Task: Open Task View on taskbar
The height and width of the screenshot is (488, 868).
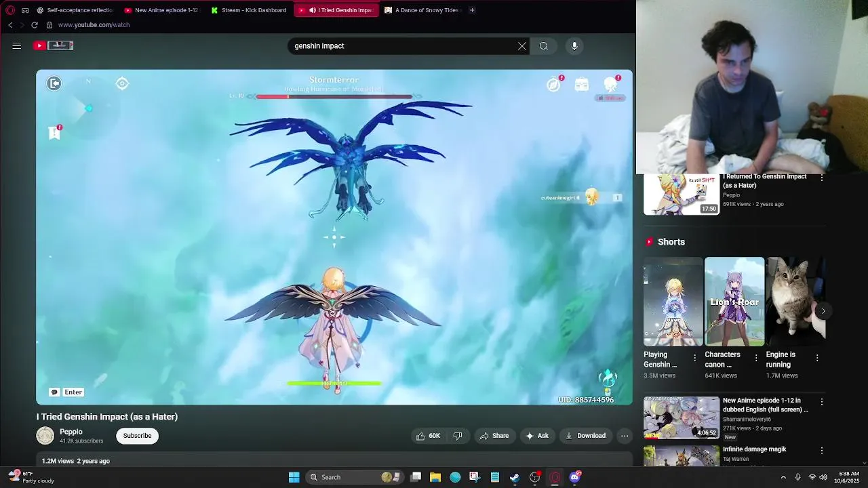Action: [x=416, y=477]
